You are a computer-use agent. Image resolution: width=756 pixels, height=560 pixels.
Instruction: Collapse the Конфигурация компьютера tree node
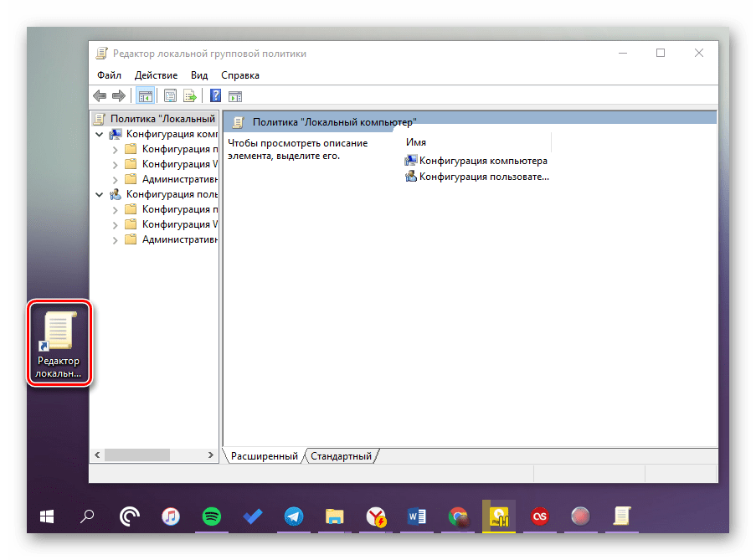[x=100, y=134]
